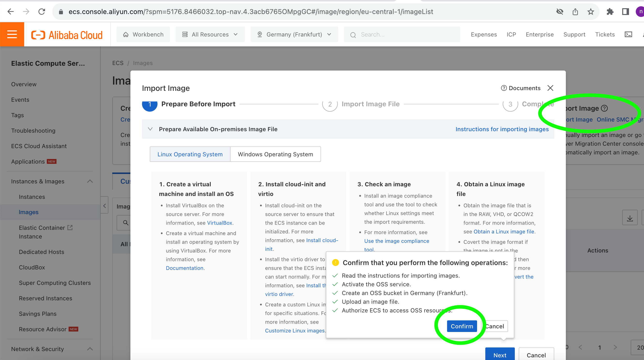This screenshot has height=360, width=644.
Task: Click the eye-slash tracking icon in address bar
Action: [560, 12]
